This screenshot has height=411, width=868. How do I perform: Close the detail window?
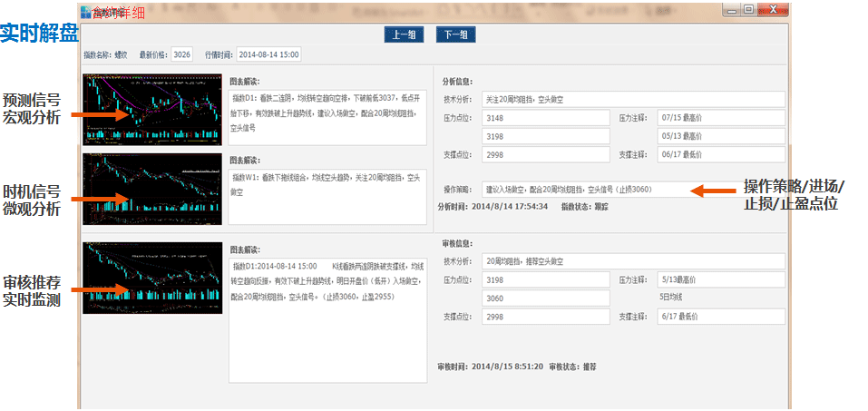click(x=773, y=9)
